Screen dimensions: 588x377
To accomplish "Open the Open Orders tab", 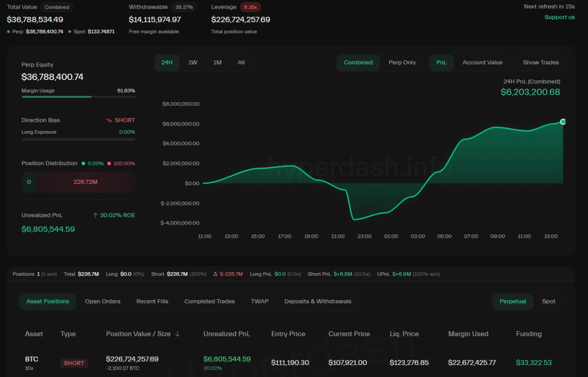I will (x=102, y=302).
